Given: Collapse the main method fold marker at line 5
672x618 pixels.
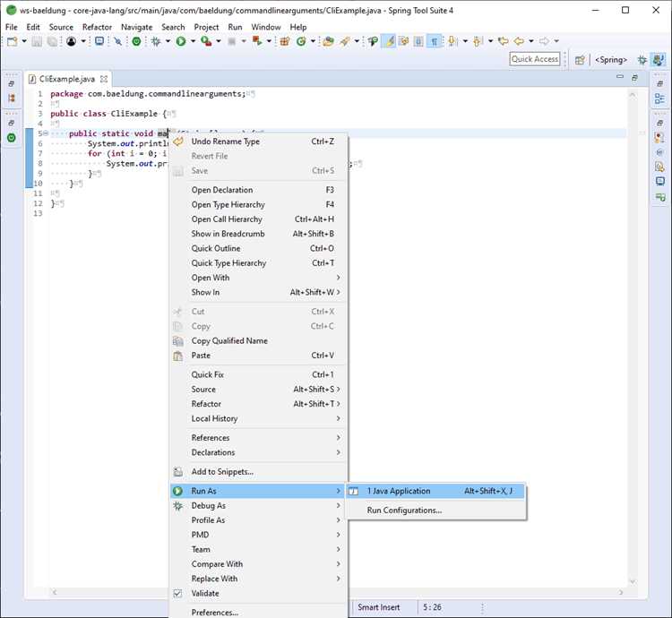Looking at the screenshot, I should point(46,133).
